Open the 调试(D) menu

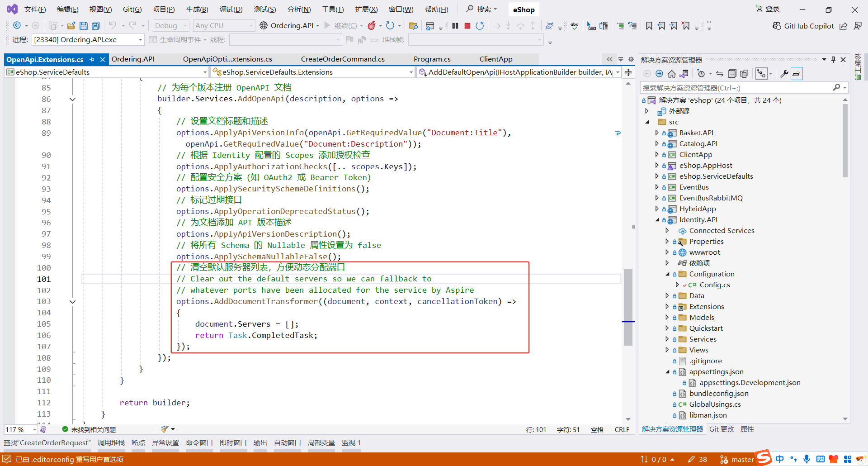tap(231, 10)
